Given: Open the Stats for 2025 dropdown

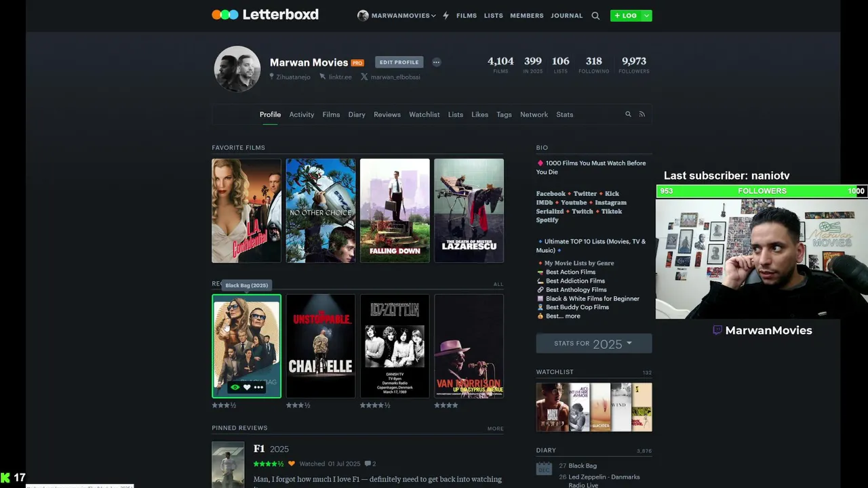Looking at the screenshot, I should (594, 344).
